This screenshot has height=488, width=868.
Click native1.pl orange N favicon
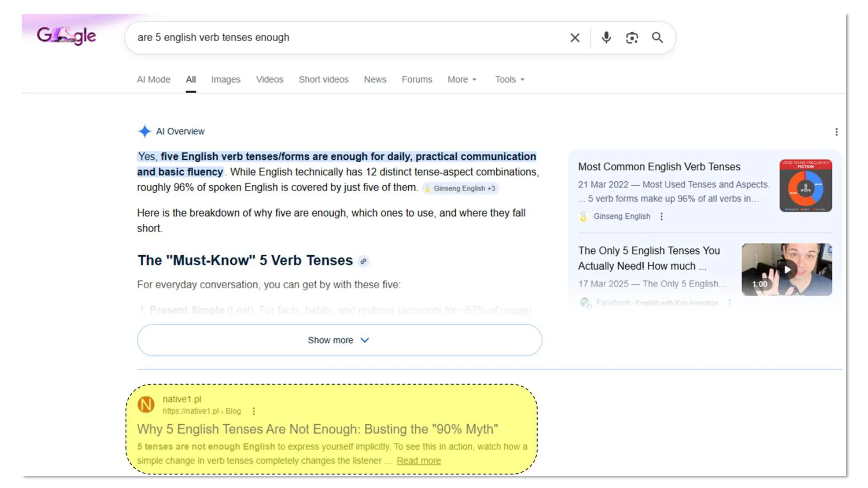point(146,404)
